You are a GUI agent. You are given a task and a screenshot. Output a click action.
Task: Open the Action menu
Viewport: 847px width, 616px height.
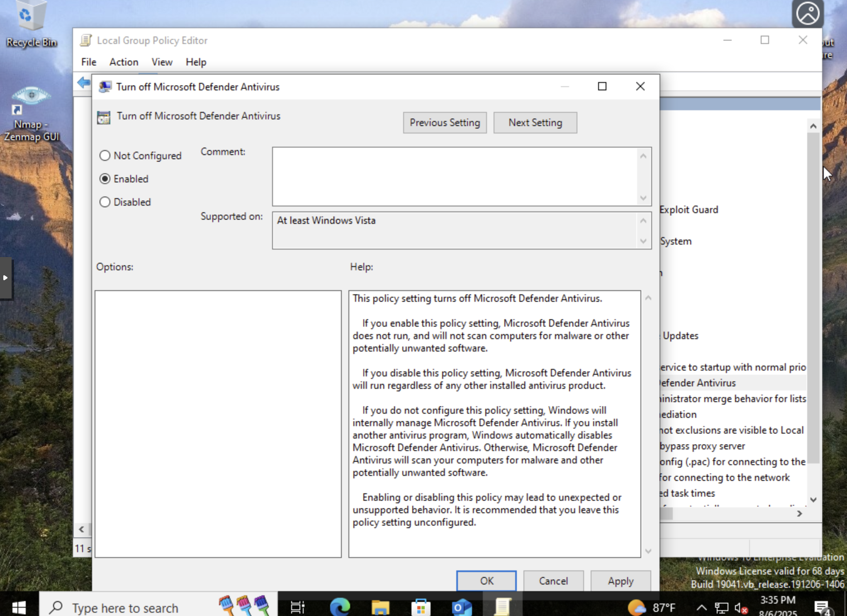pyautogui.click(x=124, y=62)
